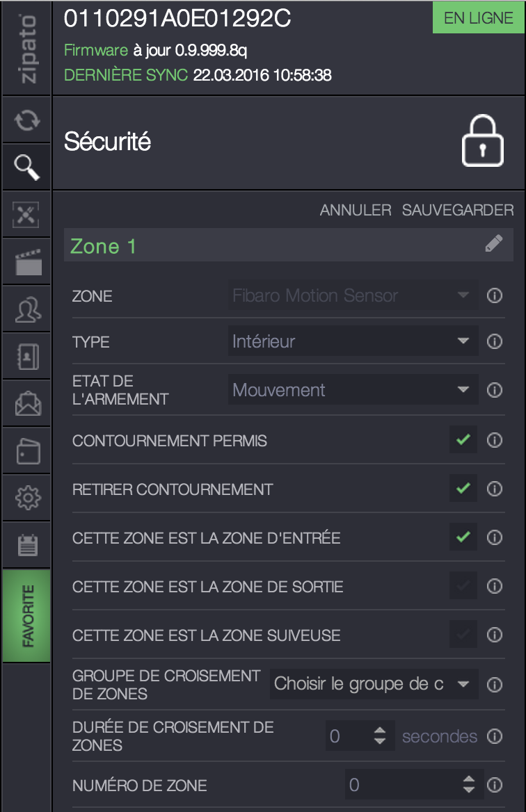This screenshot has width=526, height=812.
Task: Click the EN LIGNE status label
Action: [479, 17]
